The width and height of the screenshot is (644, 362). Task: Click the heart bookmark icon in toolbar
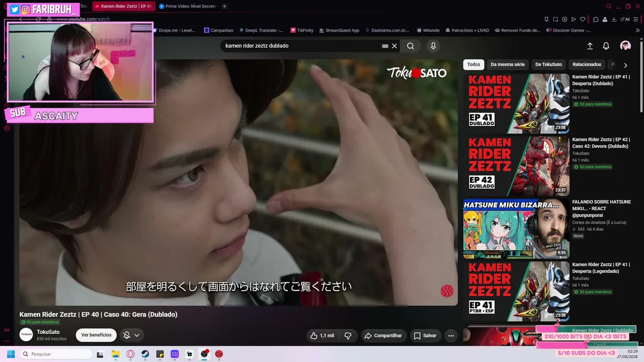(583, 19)
